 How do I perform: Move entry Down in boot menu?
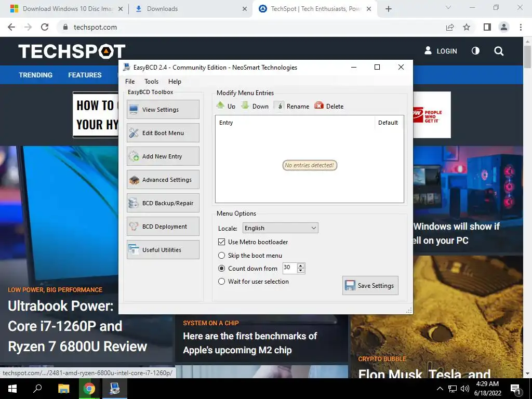pos(255,106)
